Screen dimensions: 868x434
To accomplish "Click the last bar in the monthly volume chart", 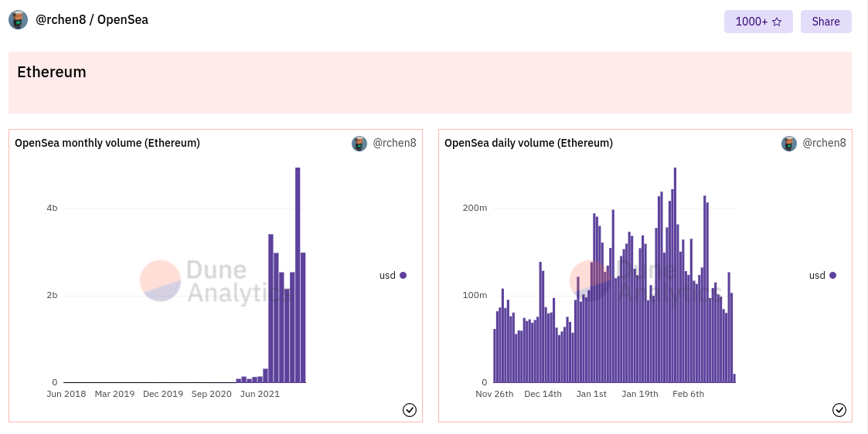I will (303, 317).
